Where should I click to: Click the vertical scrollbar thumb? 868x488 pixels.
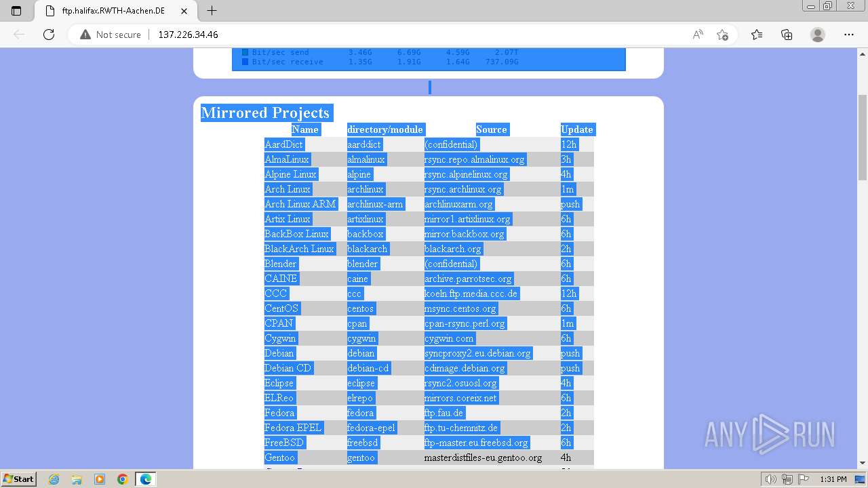pos(863,137)
